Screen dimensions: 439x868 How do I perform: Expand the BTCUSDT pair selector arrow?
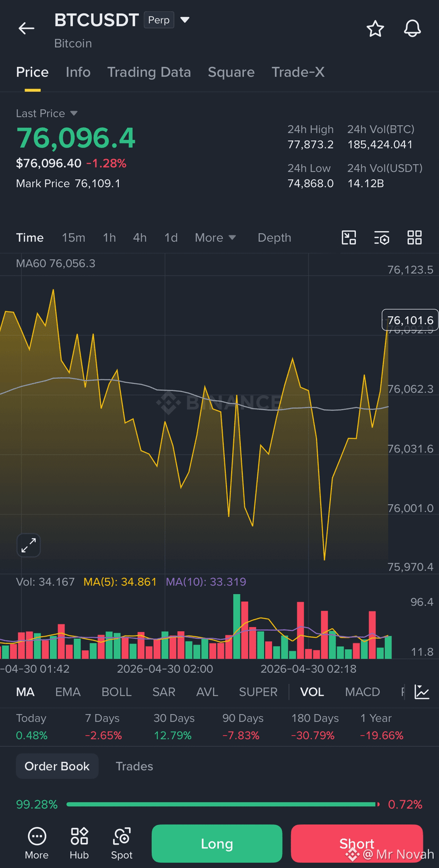185,20
